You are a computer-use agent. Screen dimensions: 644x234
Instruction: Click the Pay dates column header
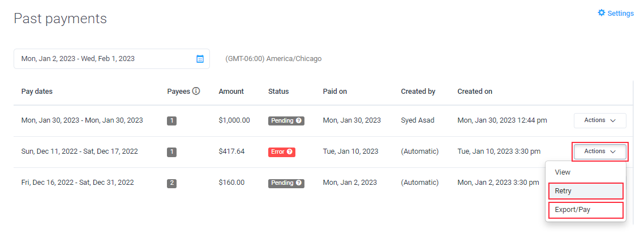[x=37, y=92]
